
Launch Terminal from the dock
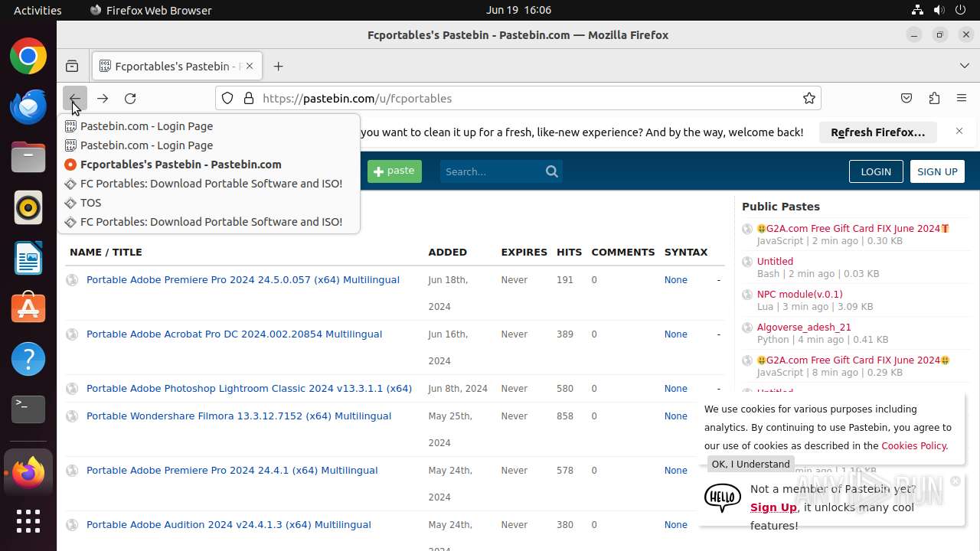coord(28,409)
